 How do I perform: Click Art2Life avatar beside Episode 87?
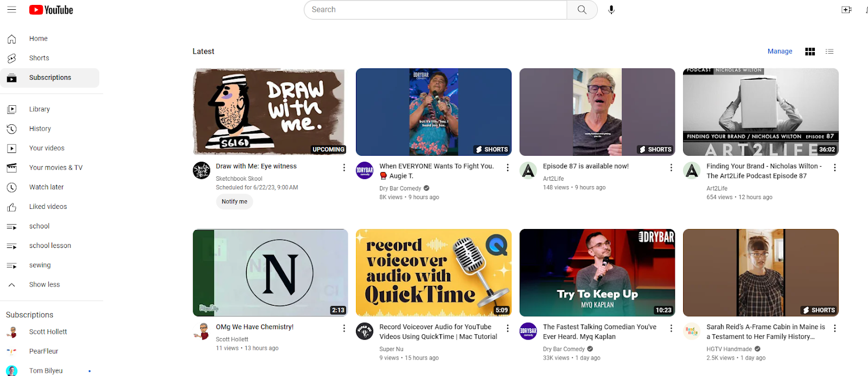[x=528, y=170]
